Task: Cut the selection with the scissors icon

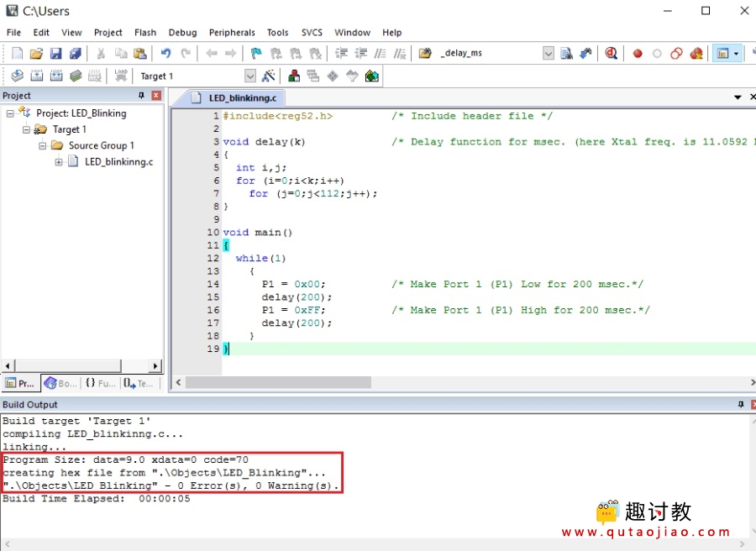Action: click(101, 53)
